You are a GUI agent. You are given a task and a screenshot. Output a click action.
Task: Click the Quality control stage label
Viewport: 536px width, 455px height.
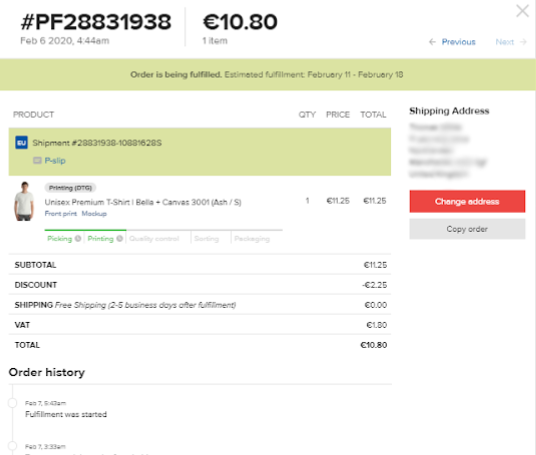(x=154, y=239)
